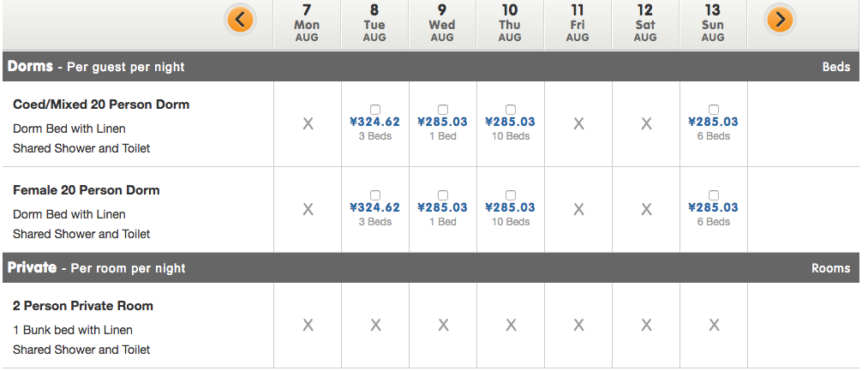This screenshot has height=371, width=868.
Task: Click ¥285.03 price for Female dorm Thursday
Action: pyautogui.click(x=511, y=207)
